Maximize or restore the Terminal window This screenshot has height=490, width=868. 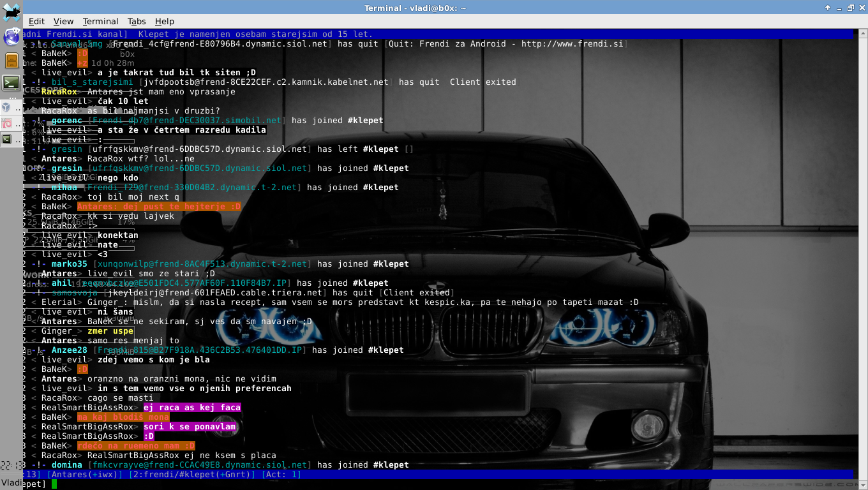point(850,8)
